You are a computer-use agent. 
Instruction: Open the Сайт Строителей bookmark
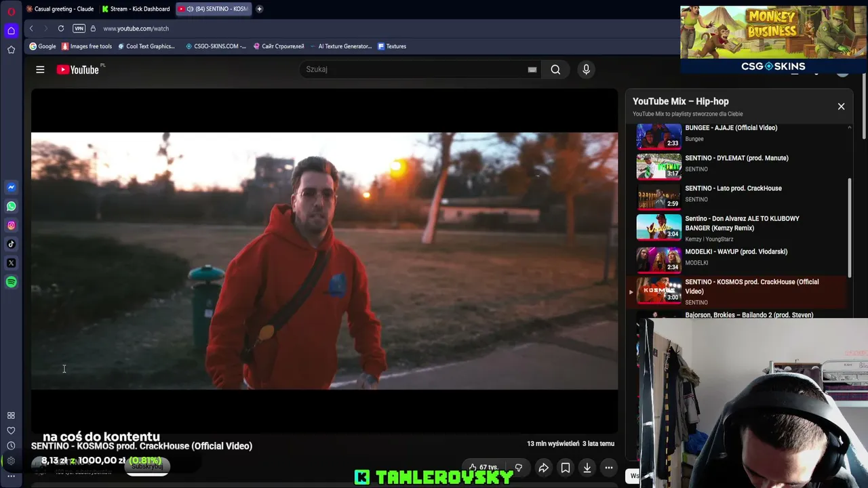[279, 46]
